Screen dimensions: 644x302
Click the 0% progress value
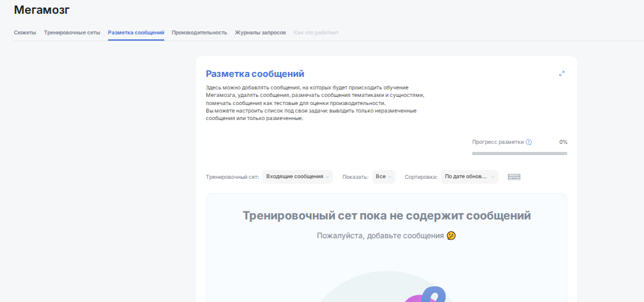click(x=563, y=142)
